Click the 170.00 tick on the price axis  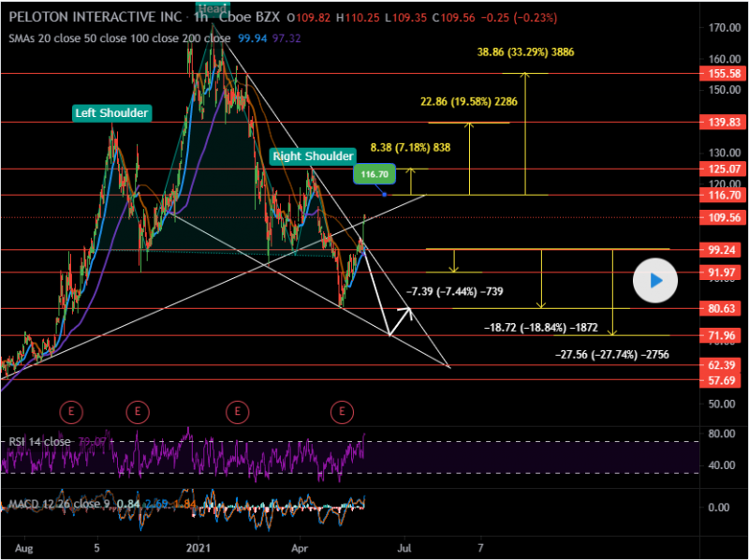[725, 28]
